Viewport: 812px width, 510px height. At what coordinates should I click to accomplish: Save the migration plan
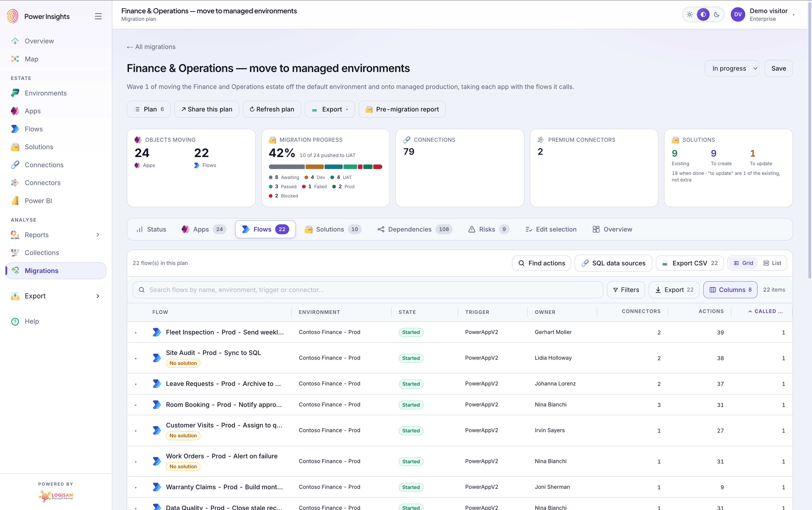pos(779,68)
